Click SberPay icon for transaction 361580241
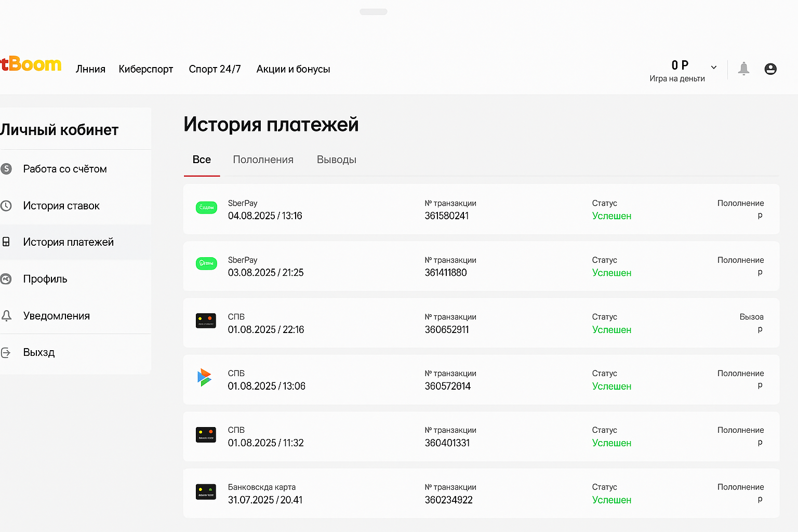This screenshot has width=798, height=532. point(206,208)
